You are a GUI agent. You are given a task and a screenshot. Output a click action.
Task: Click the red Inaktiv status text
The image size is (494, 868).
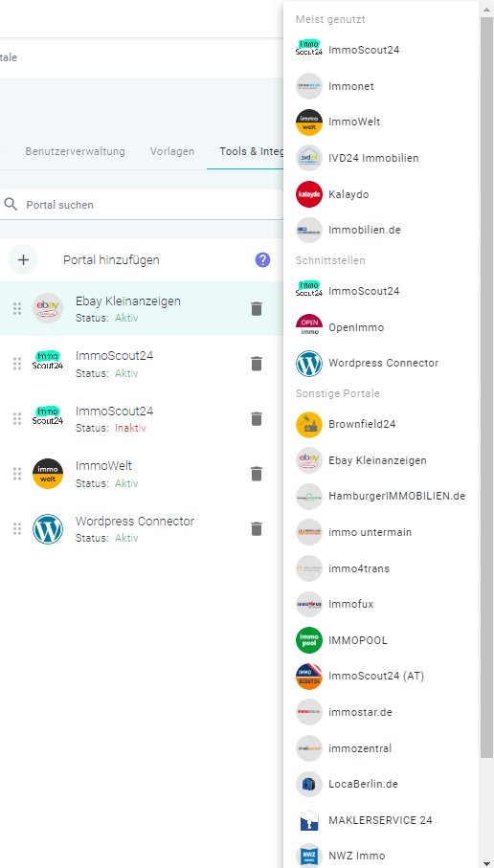131,428
